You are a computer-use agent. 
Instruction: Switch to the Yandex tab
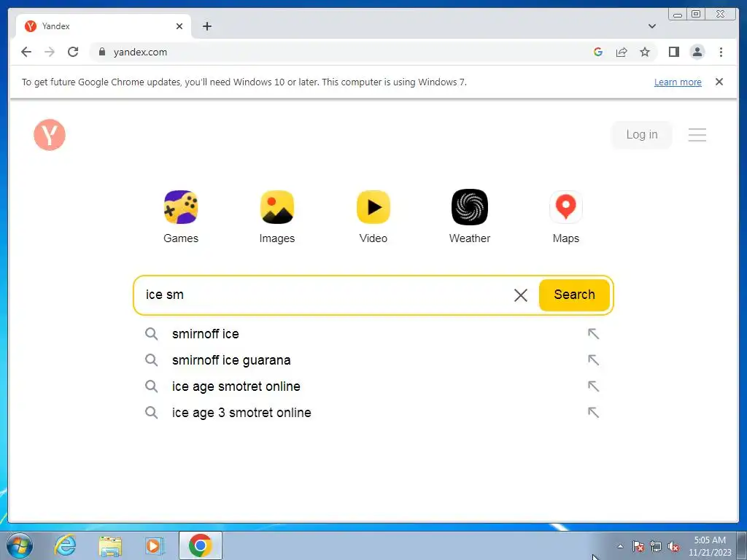pyautogui.click(x=104, y=26)
